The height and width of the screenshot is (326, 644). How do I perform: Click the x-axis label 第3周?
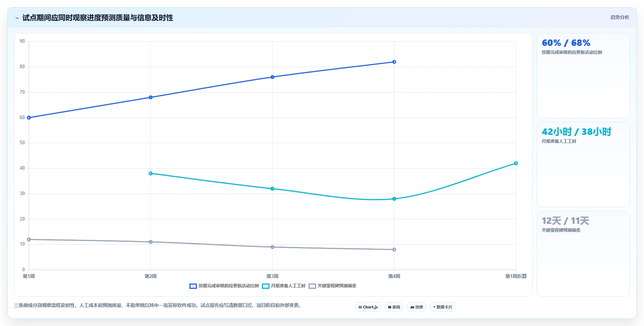(x=272, y=276)
